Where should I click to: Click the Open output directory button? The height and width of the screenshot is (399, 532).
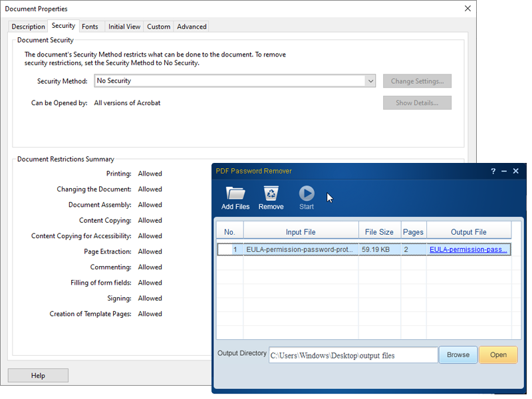[x=498, y=355]
